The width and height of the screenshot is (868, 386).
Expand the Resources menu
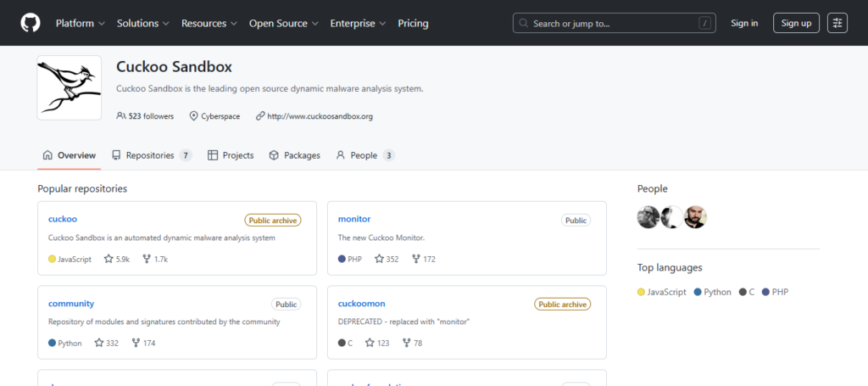(x=209, y=23)
